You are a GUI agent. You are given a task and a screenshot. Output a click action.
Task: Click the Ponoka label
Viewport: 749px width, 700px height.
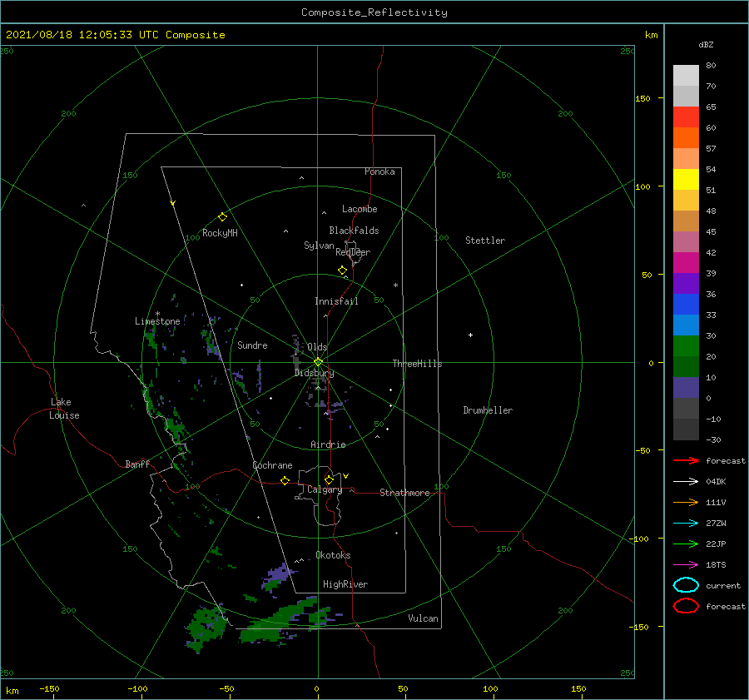379,171
